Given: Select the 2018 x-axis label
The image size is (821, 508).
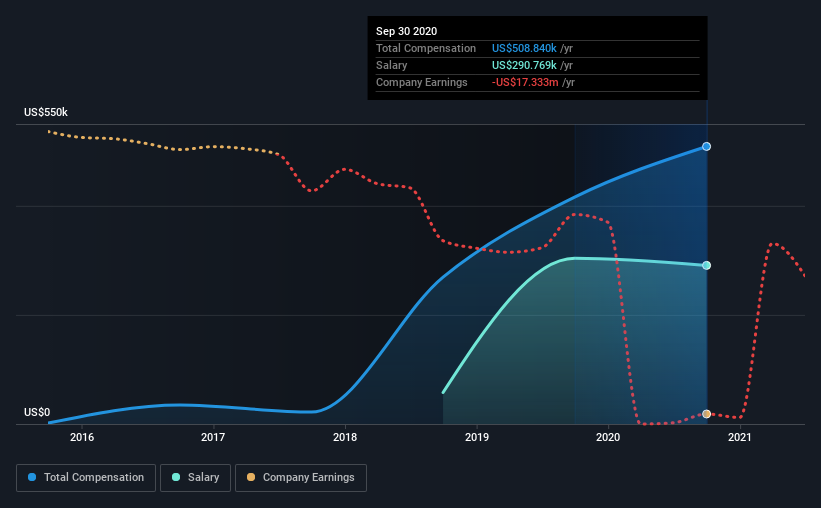Looking at the screenshot, I should coord(345,437).
